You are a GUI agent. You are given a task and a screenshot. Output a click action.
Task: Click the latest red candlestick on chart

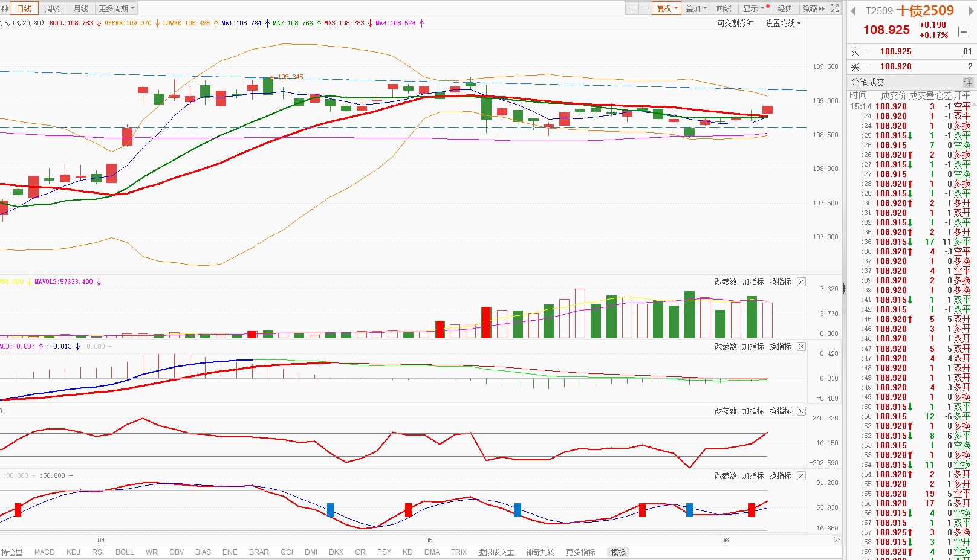pyautogui.click(x=767, y=109)
